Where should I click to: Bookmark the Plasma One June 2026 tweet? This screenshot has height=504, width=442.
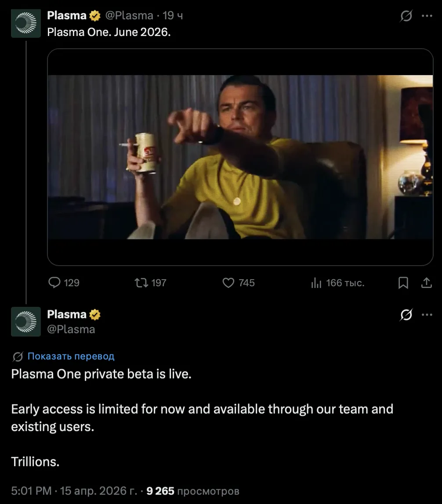coord(403,283)
